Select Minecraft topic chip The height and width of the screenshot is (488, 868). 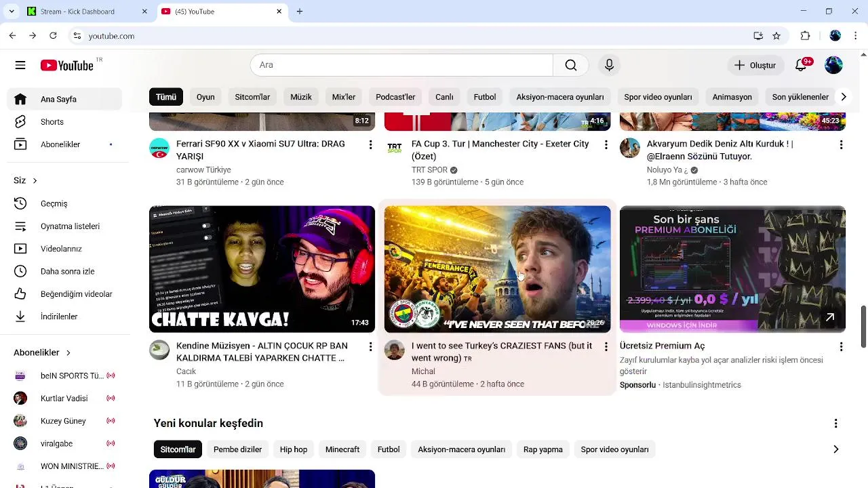coord(342,449)
